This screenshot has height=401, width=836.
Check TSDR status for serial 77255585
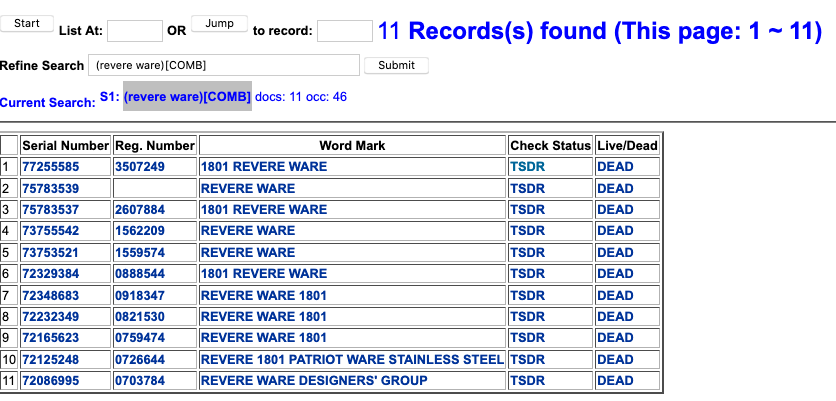pos(528,167)
